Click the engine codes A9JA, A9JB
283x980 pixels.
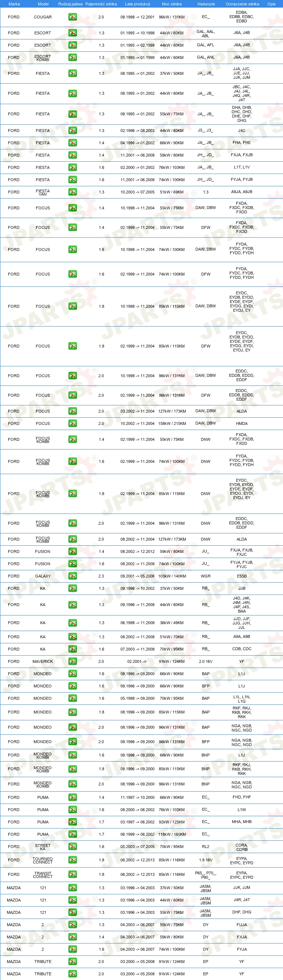tap(242, 192)
